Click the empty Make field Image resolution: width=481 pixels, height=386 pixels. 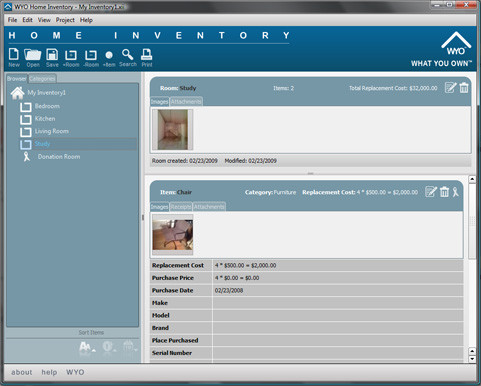338,303
